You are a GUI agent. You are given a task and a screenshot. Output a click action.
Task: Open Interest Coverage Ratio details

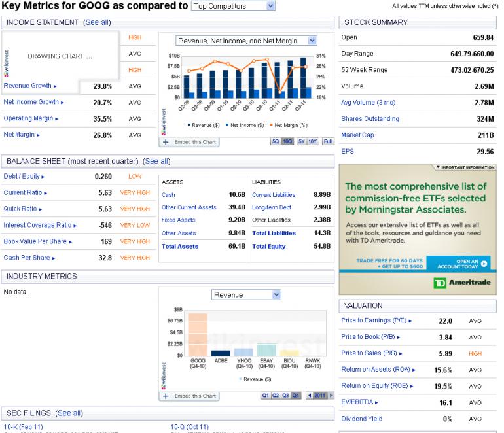pyautogui.click(x=40, y=225)
